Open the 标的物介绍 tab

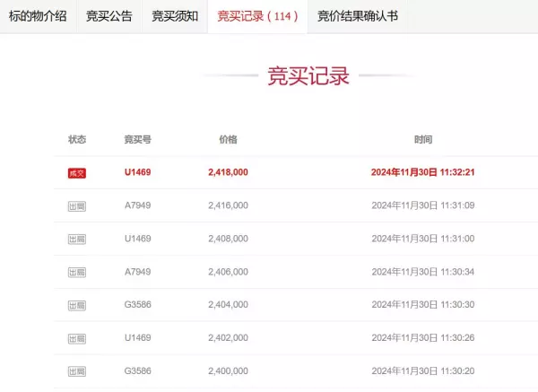click(x=38, y=16)
